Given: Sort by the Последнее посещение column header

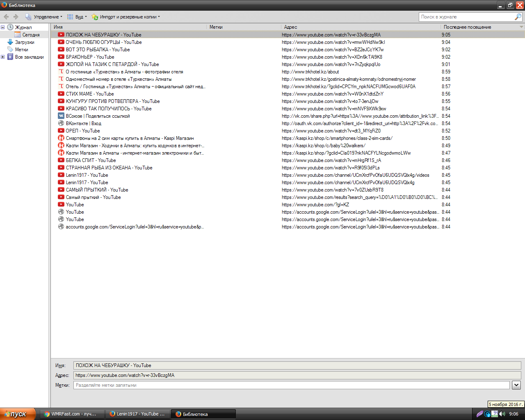Looking at the screenshot, I should [x=480, y=27].
